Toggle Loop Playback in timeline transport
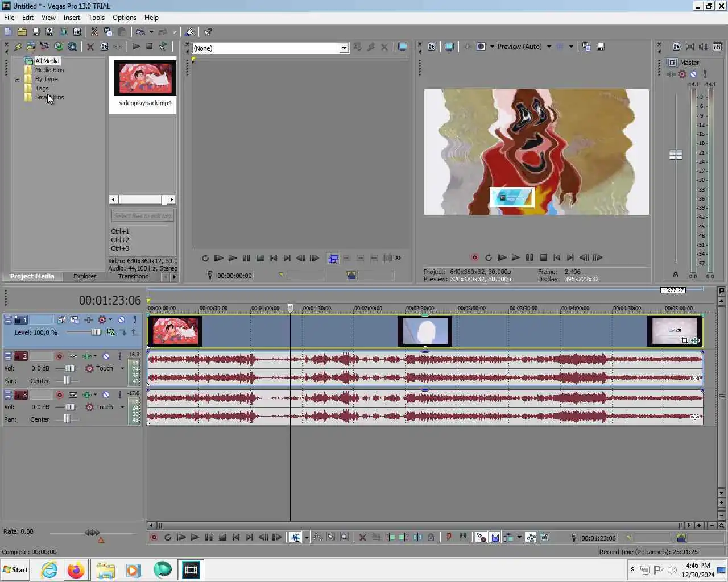The image size is (728, 582). pyautogui.click(x=168, y=537)
